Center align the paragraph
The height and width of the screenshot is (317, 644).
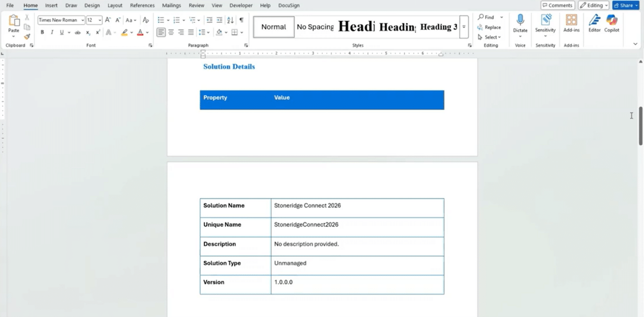[171, 32]
